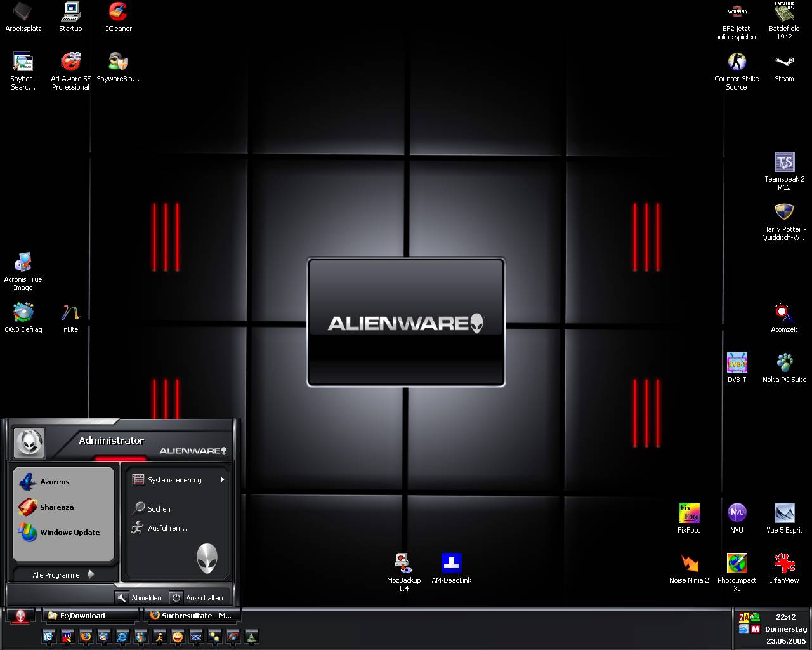The height and width of the screenshot is (650, 812).
Task: Open O&O Defrag shortcut
Action: (x=23, y=318)
